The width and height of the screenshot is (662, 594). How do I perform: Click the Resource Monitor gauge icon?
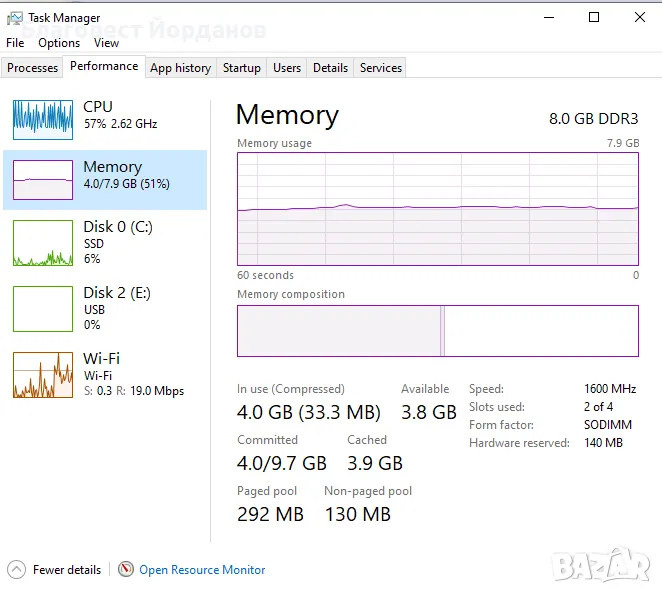click(126, 569)
